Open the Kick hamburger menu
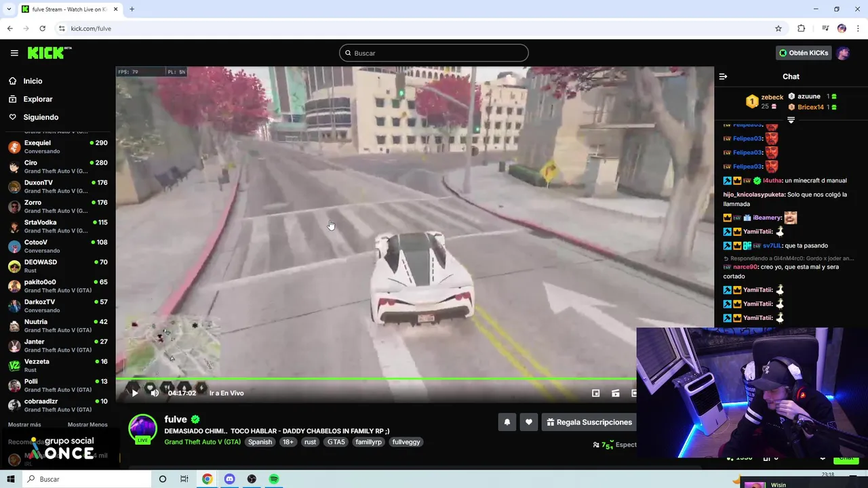Screen dimensions: 868x488 click(x=14, y=53)
